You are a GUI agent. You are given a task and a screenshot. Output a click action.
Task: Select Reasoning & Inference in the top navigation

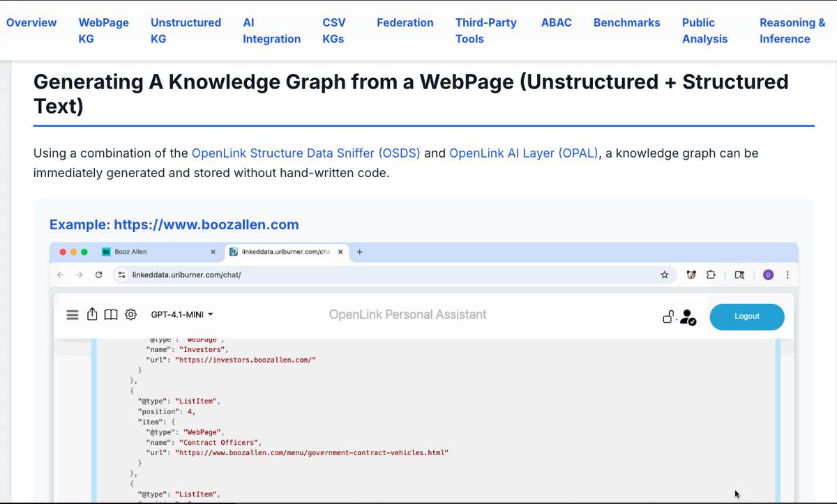(792, 31)
